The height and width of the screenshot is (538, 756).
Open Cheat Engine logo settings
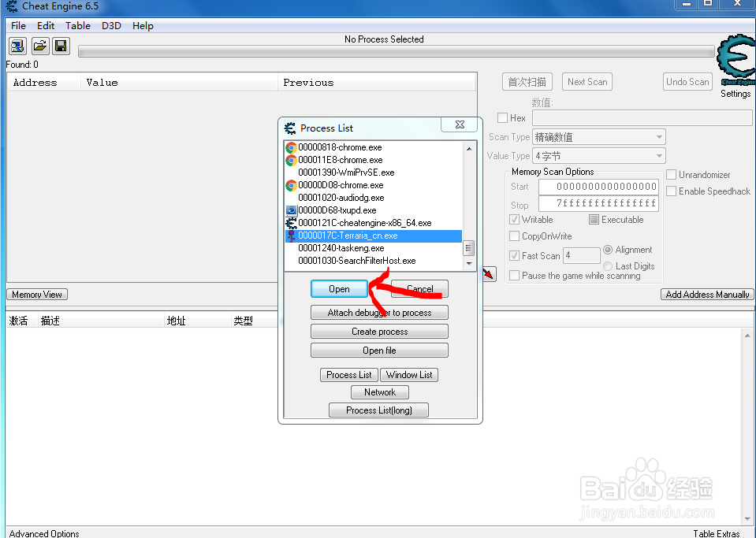point(736,60)
